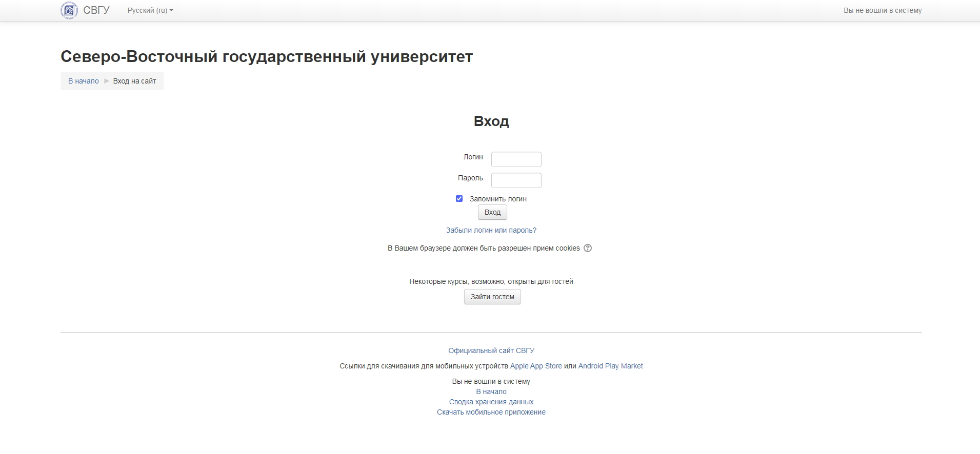Click the СВГУ university logo icon
The width and height of the screenshot is (980, 454).
[x=69, y=10]
